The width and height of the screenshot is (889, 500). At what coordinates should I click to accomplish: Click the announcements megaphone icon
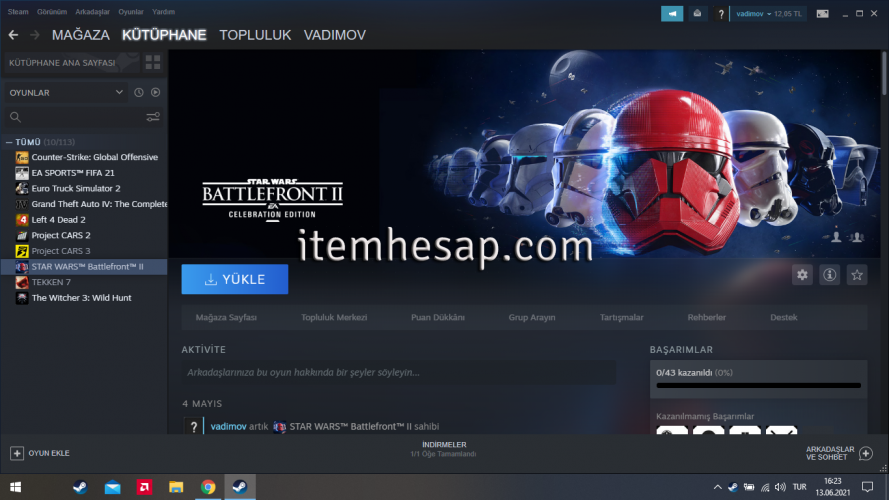pyautogui.click(x=672, y=13)
